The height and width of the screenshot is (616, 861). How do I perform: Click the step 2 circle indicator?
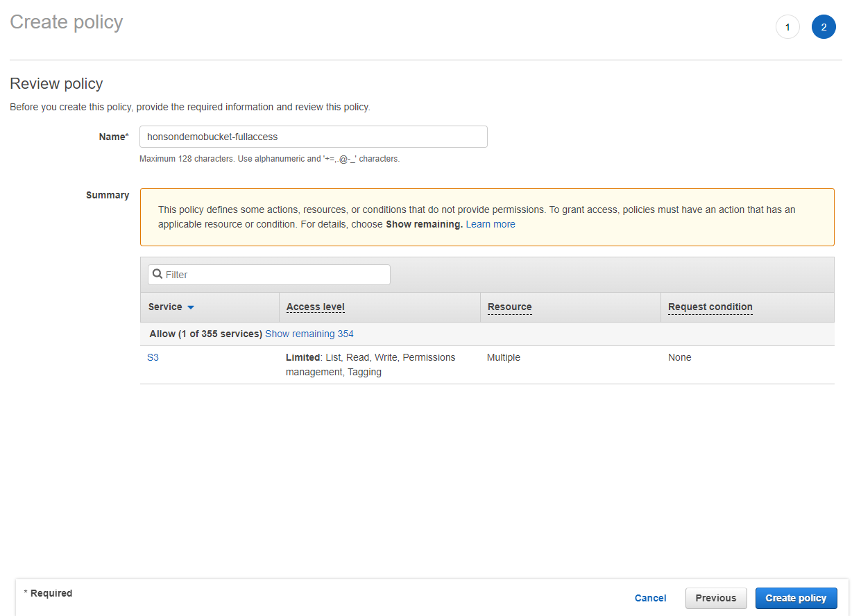tap(824, 27)
